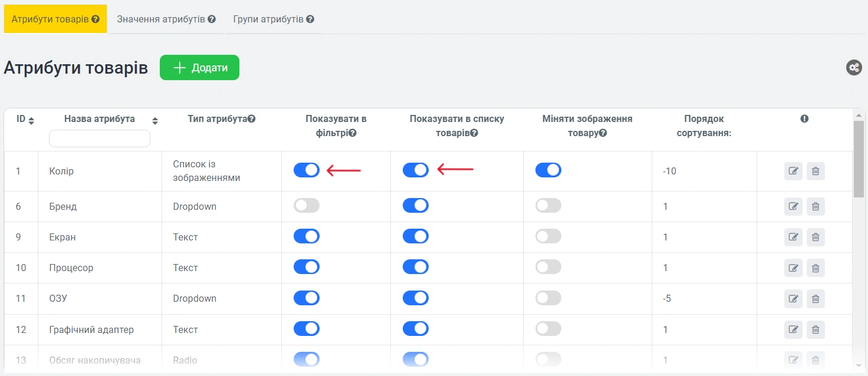Click the table's vertical scrollbar
Viewport: 868px width, 376px height.
pyautogui.click(x=858, y=165)
